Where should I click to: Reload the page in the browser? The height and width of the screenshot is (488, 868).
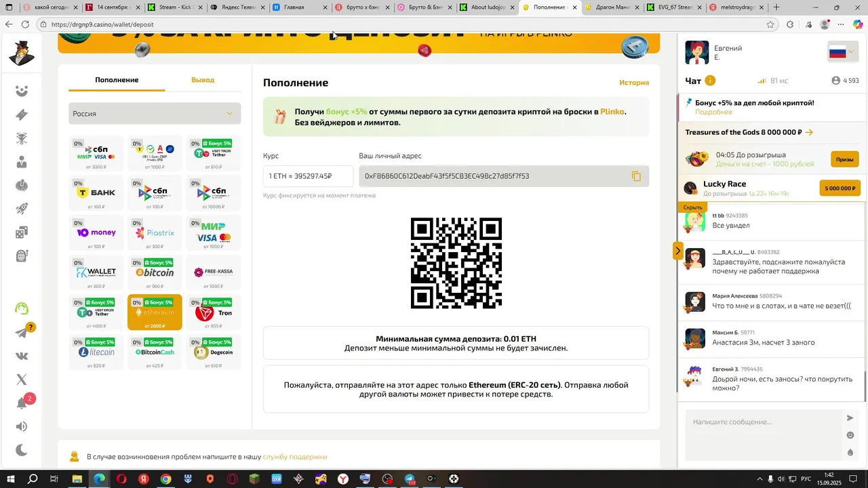pyautogui.click(x=25, y=24)
